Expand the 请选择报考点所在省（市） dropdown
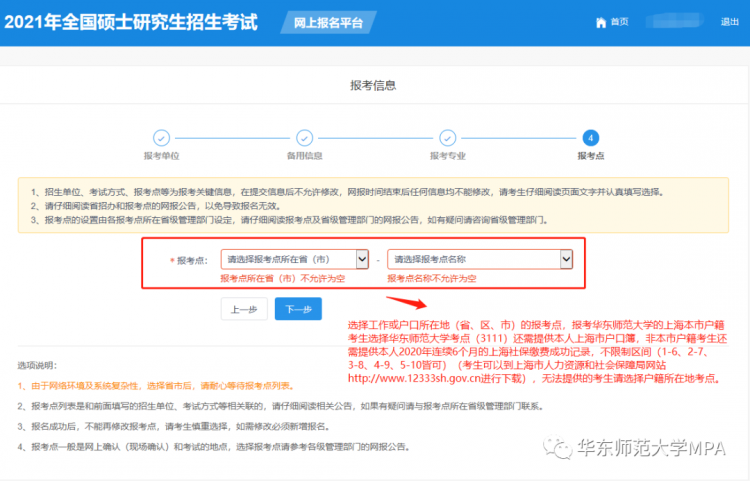The image size is (750, 481). [x=295, y=259]
